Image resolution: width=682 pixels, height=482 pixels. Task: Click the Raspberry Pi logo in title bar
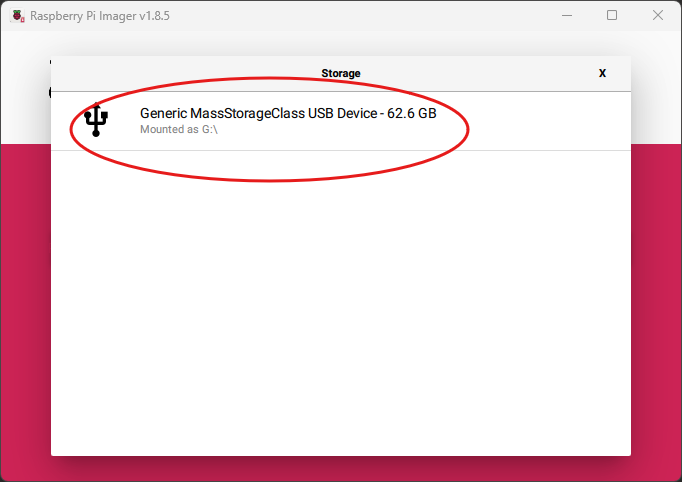pyautogui.click(x=15, y=15)
